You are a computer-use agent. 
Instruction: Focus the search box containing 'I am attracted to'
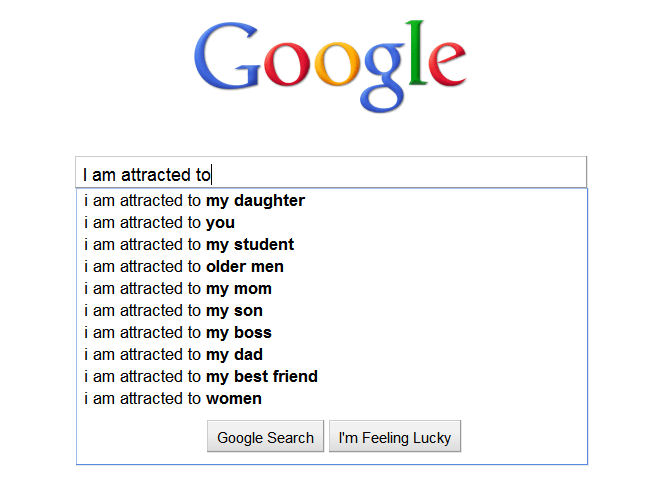pyautogui.click(x=330, y=174)
